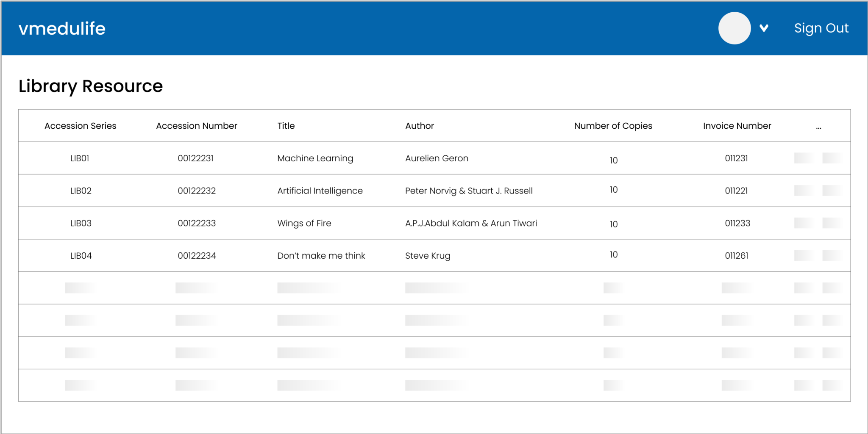Click accession number 00122233
Image resolution: width=868 pixels, height=434 pixels.
pos(197,223)
